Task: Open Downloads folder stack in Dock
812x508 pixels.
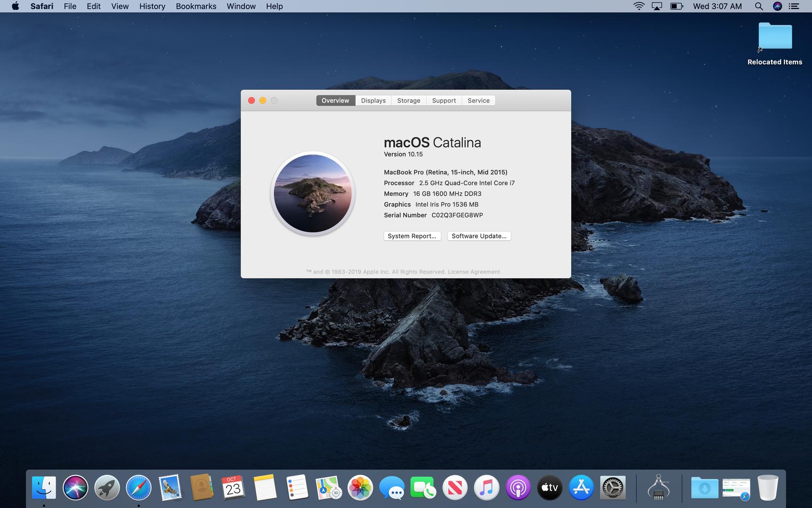Action: (x=704, y=487)
